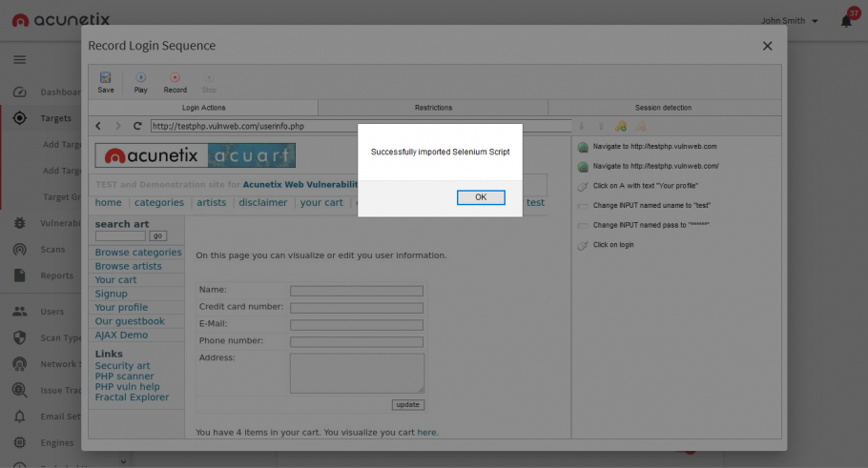Open Users icon in Acunetix sidebar
The height and width of the screenshot is (468, 868).
[x=20, y=312]
